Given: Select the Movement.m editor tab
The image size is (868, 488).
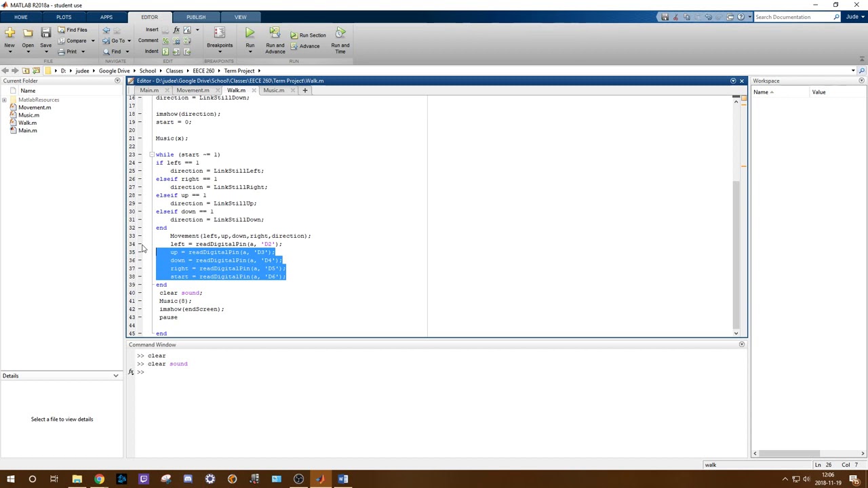Looking at the screenshot, I should 193,90.
